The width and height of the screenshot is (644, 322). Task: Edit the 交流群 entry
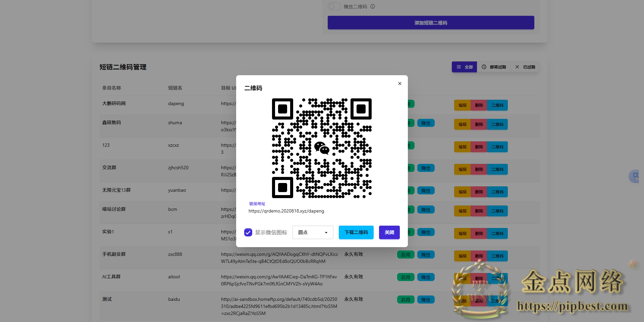tap(462, 169)
